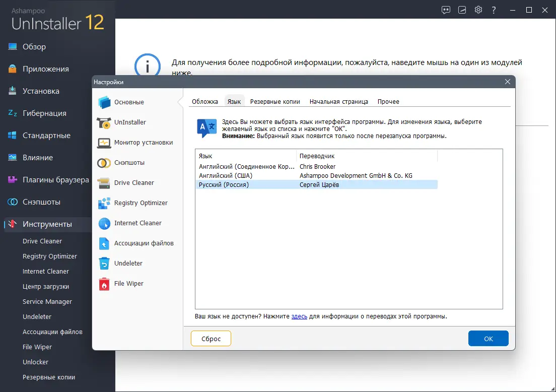Switch to the Начальная страница tab

point(338,101)
